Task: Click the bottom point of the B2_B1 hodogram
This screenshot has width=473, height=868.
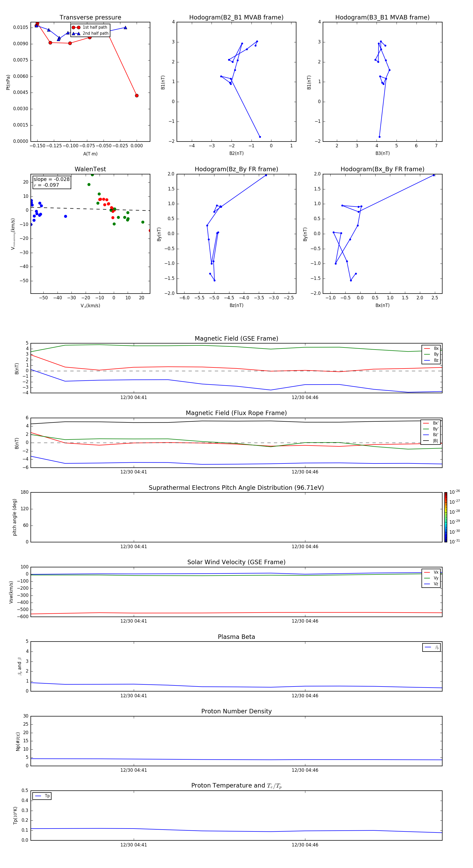Action: click(x=260, y=137)
